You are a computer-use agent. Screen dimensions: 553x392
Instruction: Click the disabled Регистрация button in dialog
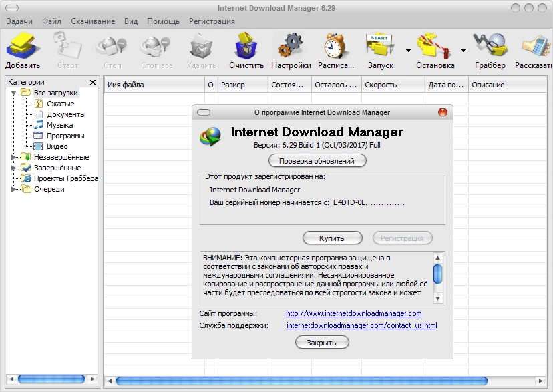(403, 238)
